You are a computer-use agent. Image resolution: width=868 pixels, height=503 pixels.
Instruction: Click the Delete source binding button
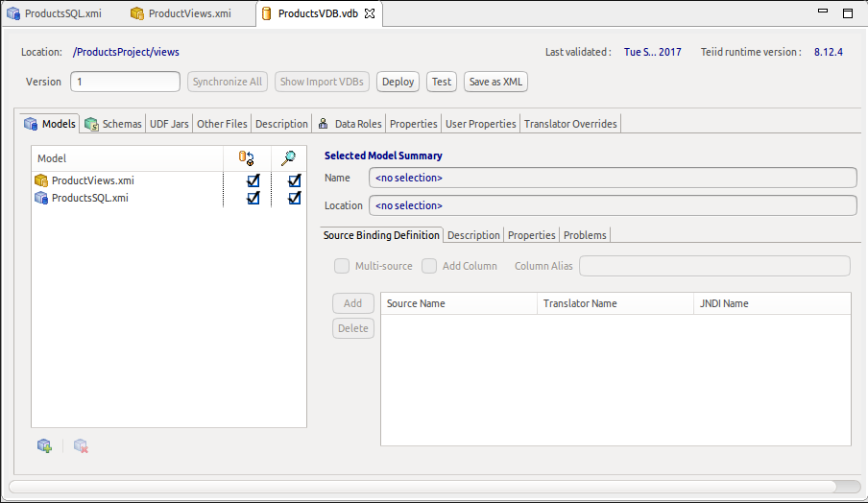pos(353,328)
